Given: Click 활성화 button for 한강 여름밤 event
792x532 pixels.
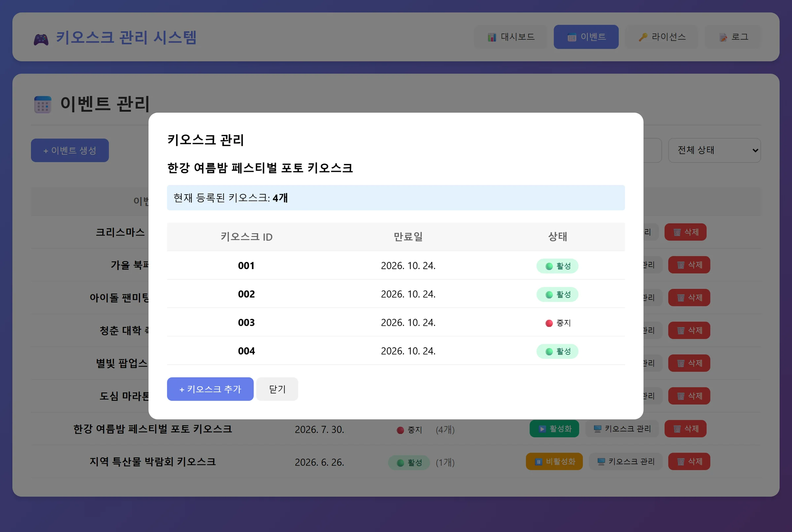Looking at the screenshot, I should pyautogui.click(x=554, y=428).
